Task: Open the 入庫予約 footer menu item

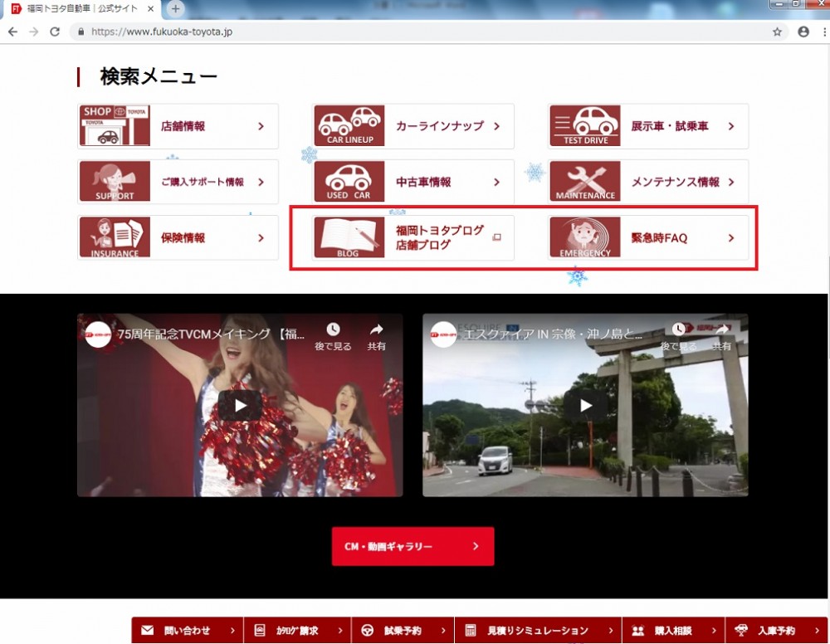Action: 777,630
